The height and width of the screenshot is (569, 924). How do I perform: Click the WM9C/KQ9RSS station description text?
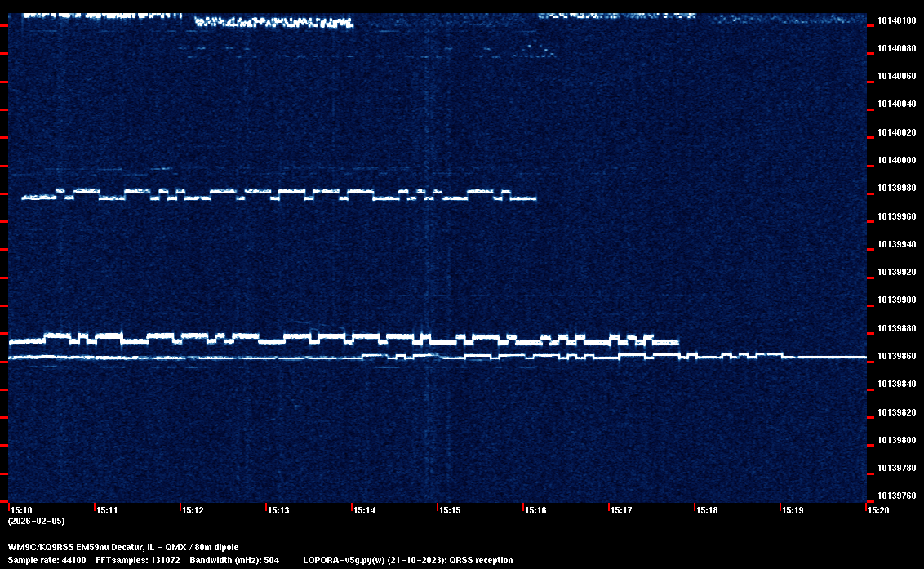[123, 546]
